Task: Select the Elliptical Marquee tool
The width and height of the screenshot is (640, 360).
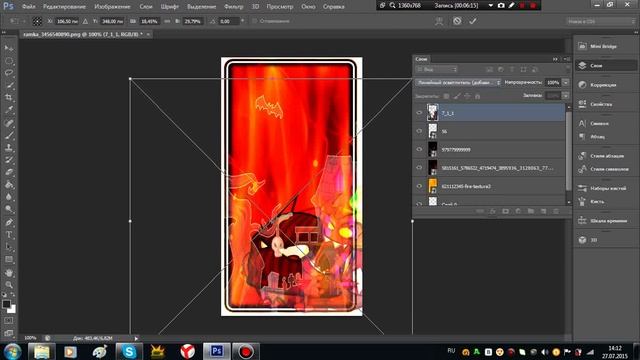Action: tap(9, 61)
